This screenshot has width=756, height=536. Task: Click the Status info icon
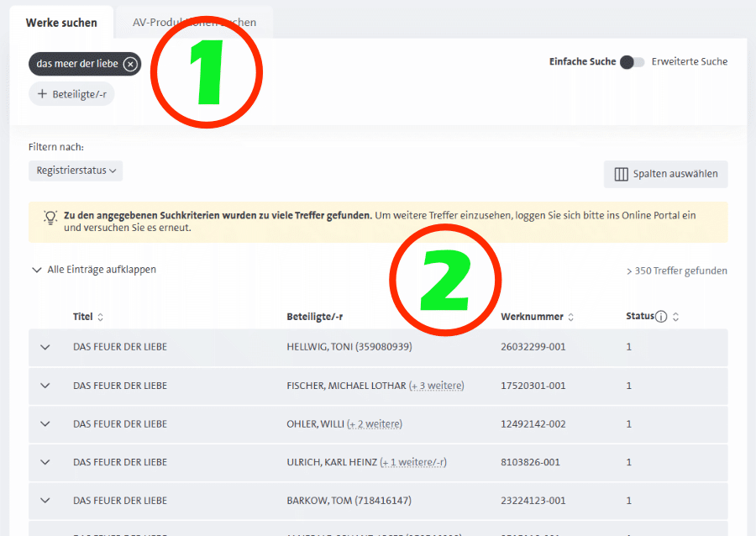(661, 317)
